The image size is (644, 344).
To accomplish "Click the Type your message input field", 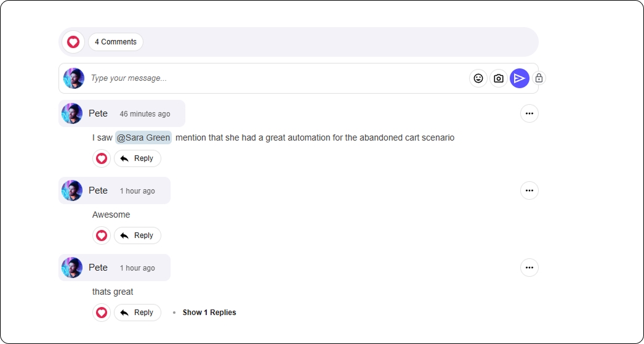I will pyautogui.click(x=277, y=78).
